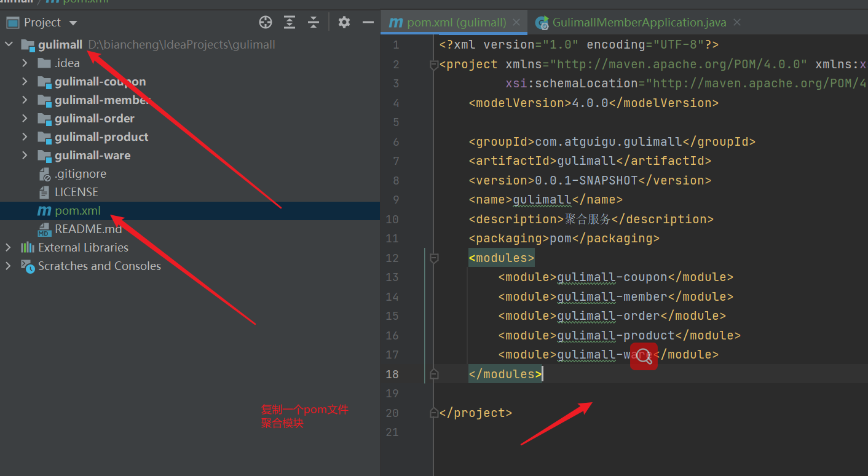
Task: Select the LICENSE file
Action: (x=76, y=192)
